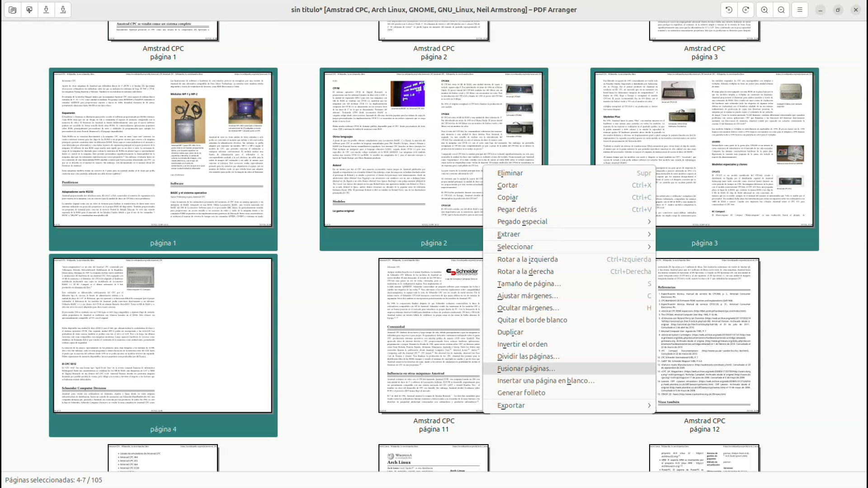Click the Páginas seleccionadas status text
Viewport: 868px width, 488px height.
coord(53,480)
